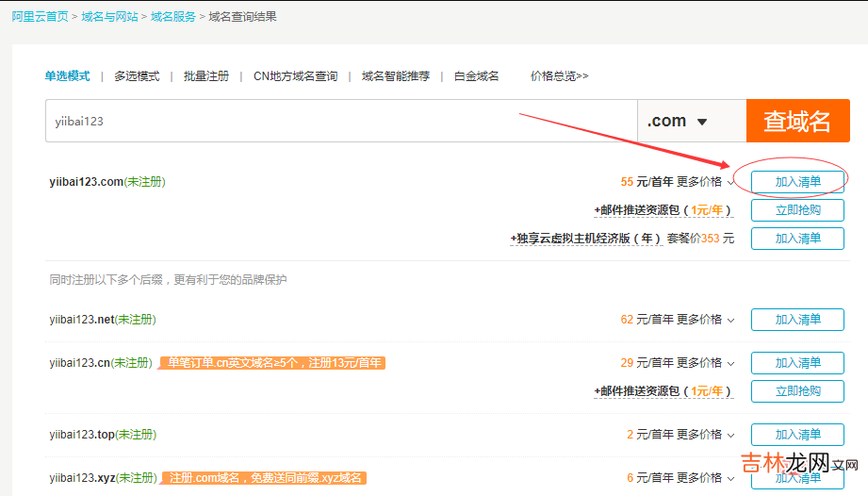The width and height of the screenshot is (868, 496).
Task: Click 立即抢购 under yiibai123.com
Action: tap(797, 210)
